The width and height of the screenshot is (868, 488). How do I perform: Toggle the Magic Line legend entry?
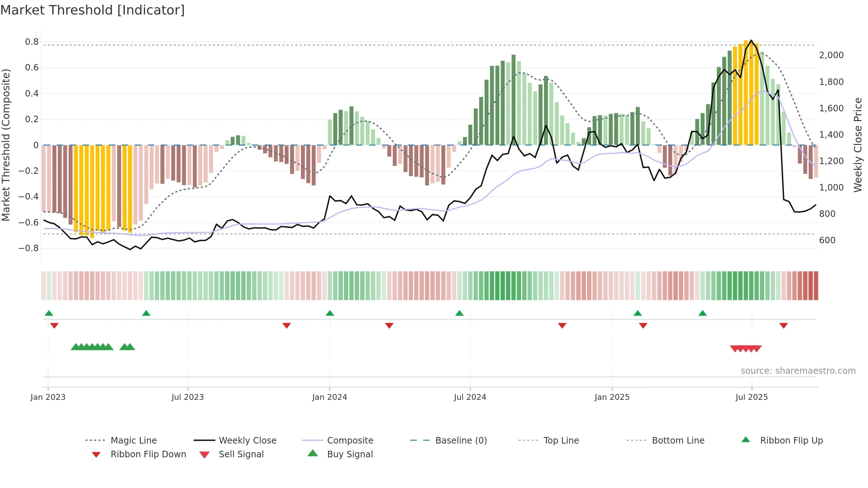(121, 440)
